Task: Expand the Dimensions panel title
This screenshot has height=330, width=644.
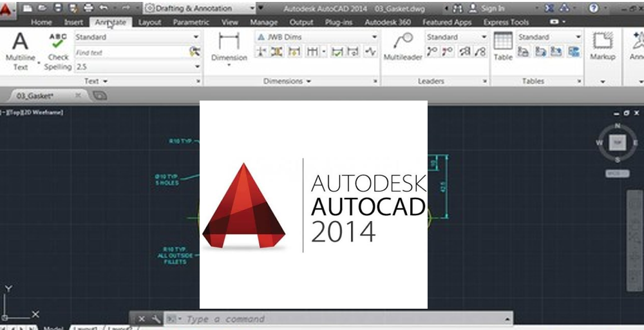Action: [287, 81]
